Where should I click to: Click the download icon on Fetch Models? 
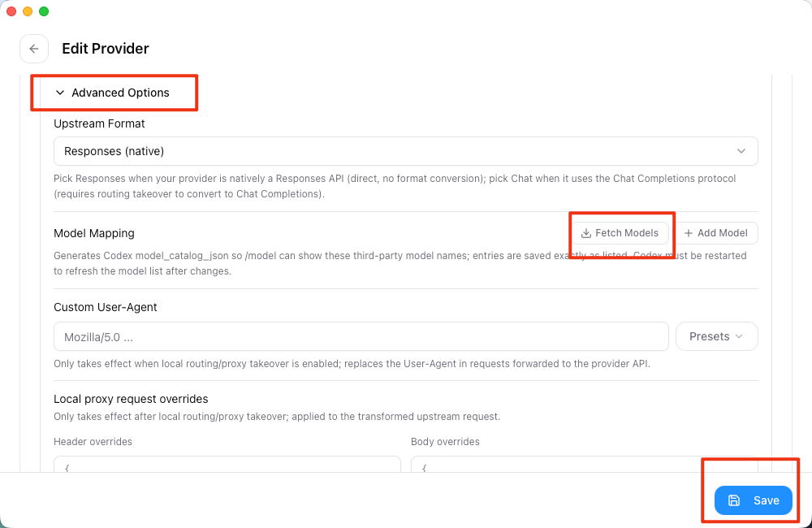(x=585, y=233)
